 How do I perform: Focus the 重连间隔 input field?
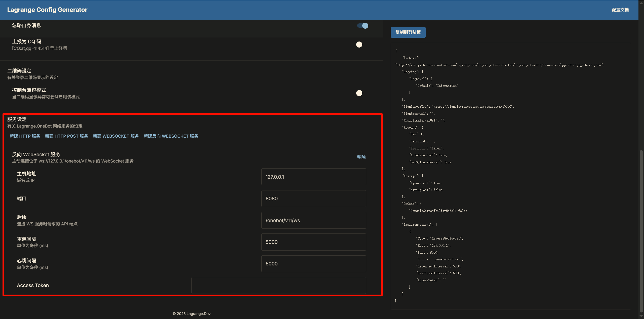pyautogui.click(x=313, y=242)
